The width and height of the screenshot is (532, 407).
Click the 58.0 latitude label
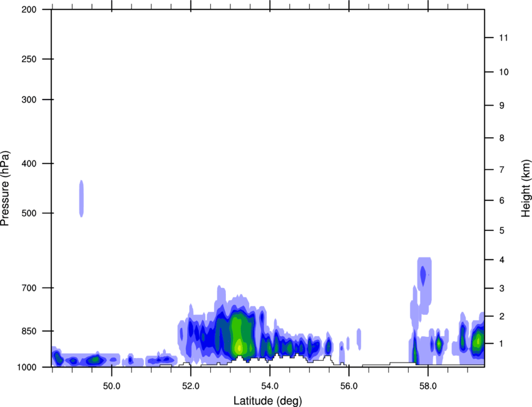pyautogui.click(x=428, y=386)
